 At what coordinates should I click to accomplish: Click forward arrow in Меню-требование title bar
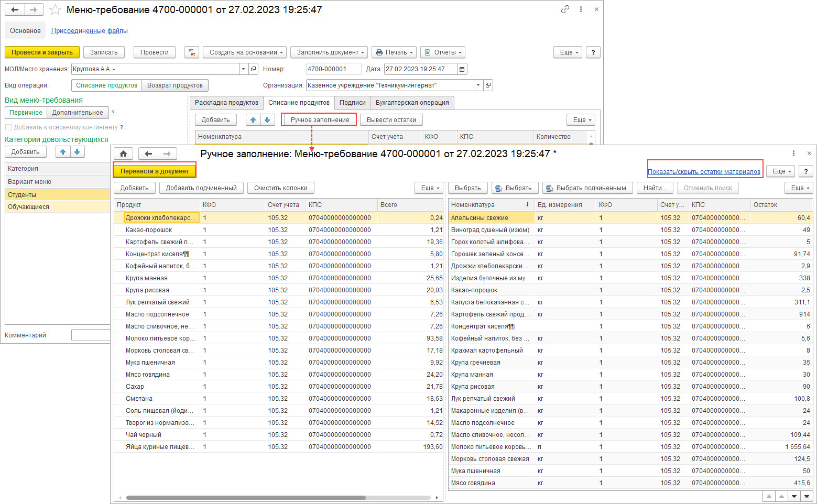pos(34,9)
